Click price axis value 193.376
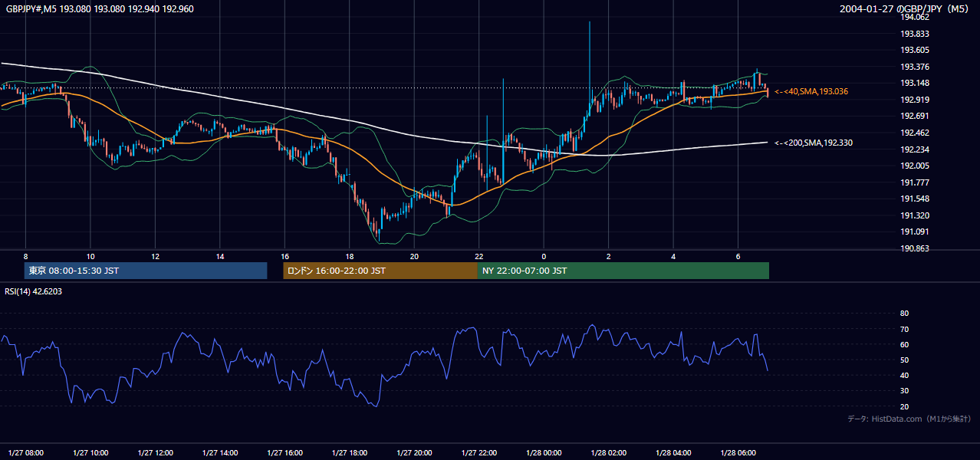Viewport: 980px width, 460px height. point(914,67)
